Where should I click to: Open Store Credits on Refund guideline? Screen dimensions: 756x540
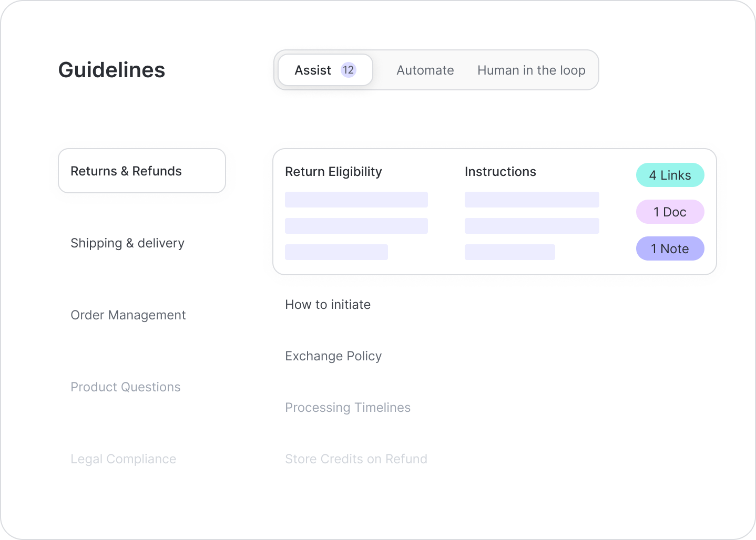coord(356,459)
